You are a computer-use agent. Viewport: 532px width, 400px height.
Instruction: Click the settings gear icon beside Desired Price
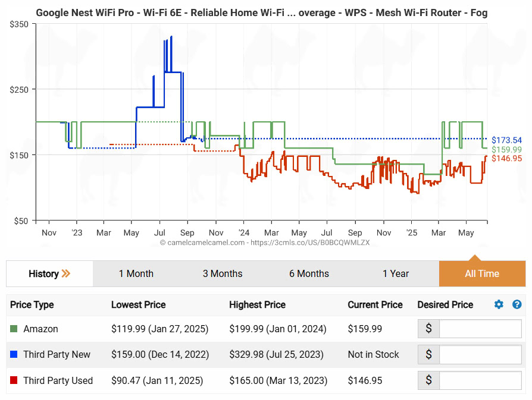499,304
